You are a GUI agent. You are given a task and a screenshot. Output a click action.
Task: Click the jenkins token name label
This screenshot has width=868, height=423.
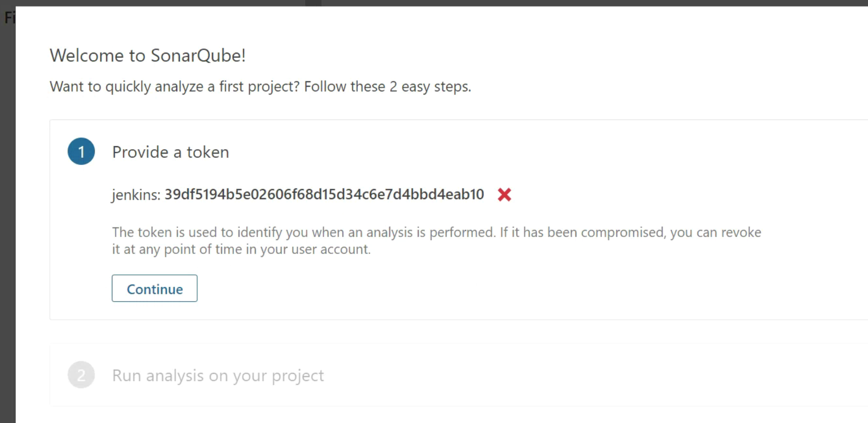coord(136,195)
